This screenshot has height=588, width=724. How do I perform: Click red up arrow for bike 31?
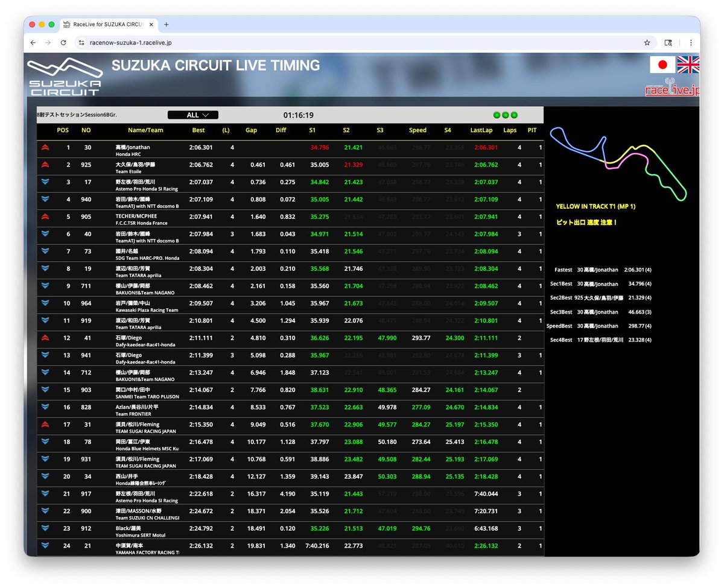tap(45, 425)
